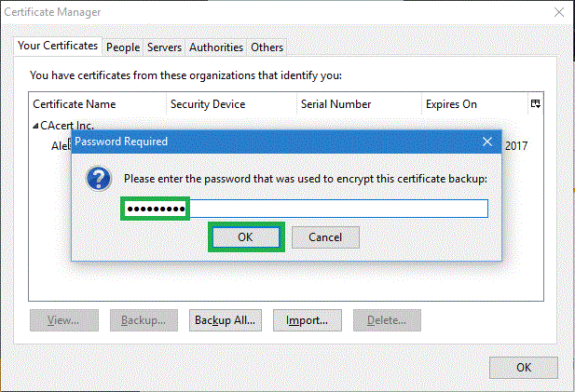Click the blue question mark icon
This screenshot has width=575, height=392.
click(x=99, y=179)
